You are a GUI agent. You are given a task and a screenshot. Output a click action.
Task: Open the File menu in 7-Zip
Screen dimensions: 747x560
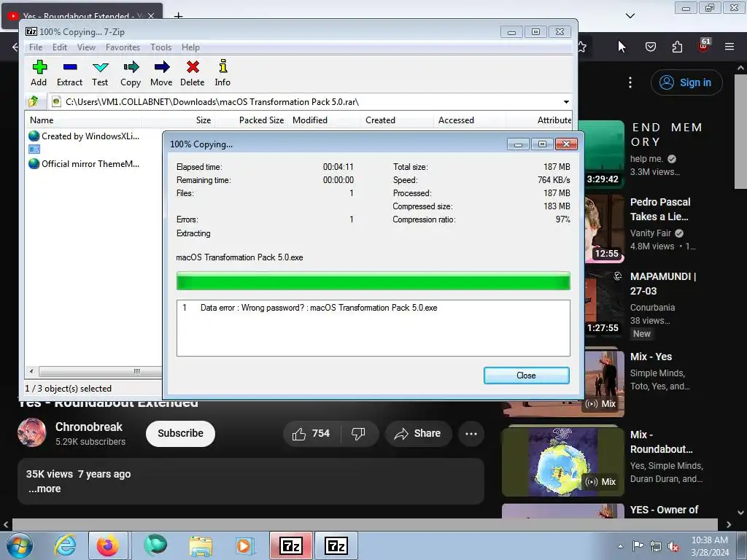tap(36, 47)
